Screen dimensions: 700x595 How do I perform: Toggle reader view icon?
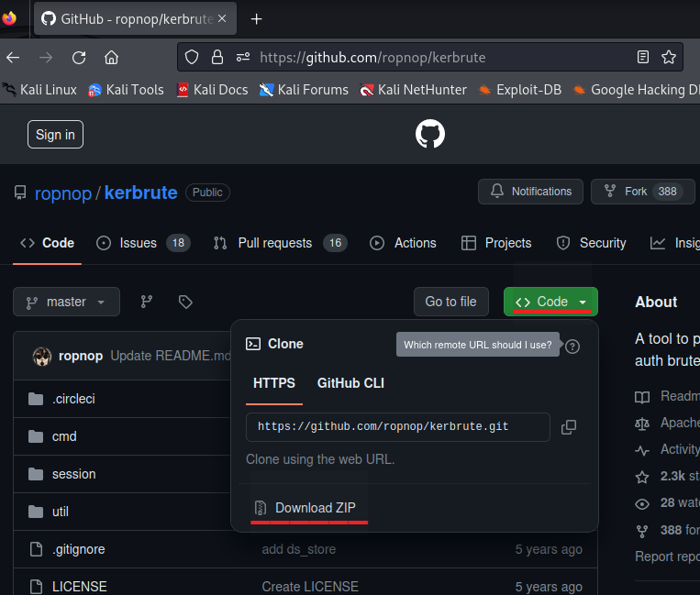pyautogui.click(x=643, y=57)
